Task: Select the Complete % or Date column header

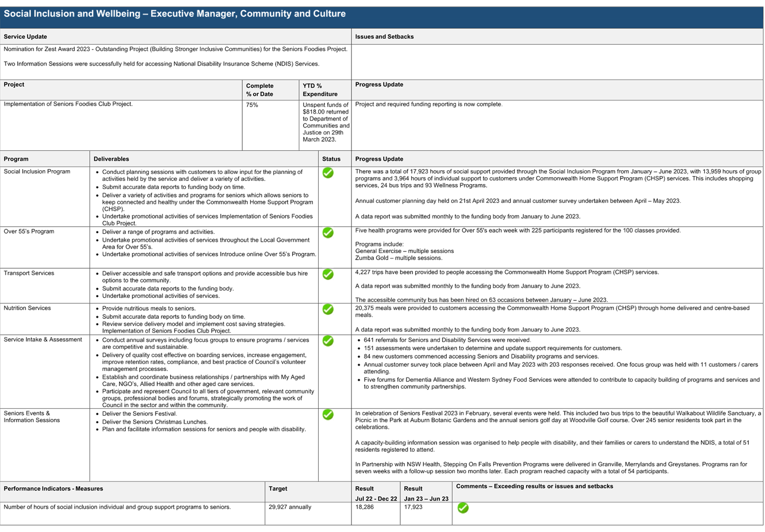Action: (x=260, y=90)
